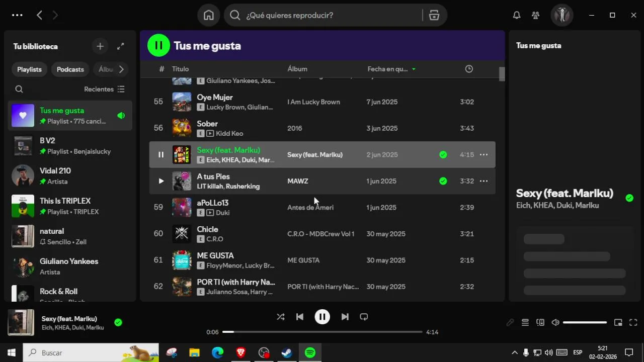
Task: Open Vidal 210 artist in library
Action: point(70,176)
